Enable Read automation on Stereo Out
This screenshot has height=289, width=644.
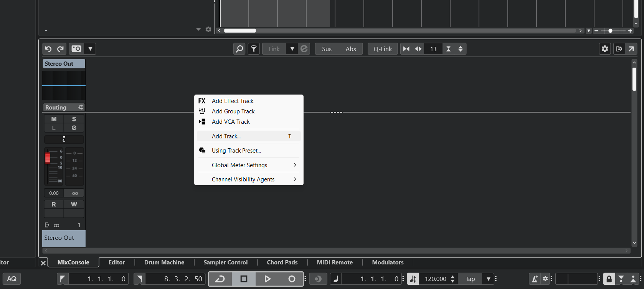54,204
